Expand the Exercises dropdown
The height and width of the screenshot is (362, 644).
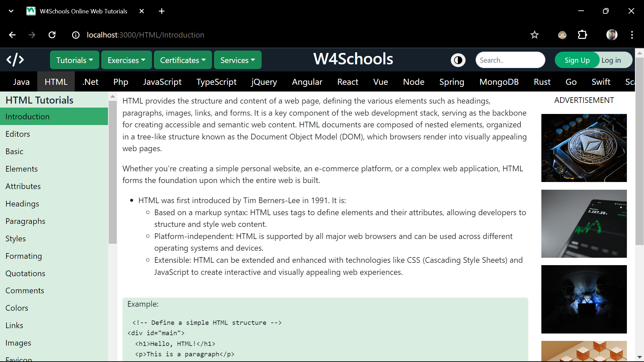pyautogui.click(x=126, y=60)
